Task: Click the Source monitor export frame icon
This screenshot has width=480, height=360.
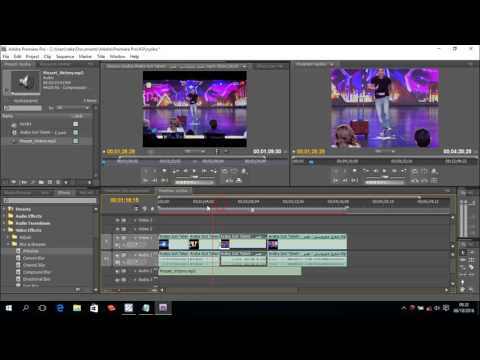Action: click(x=244, y=171)
